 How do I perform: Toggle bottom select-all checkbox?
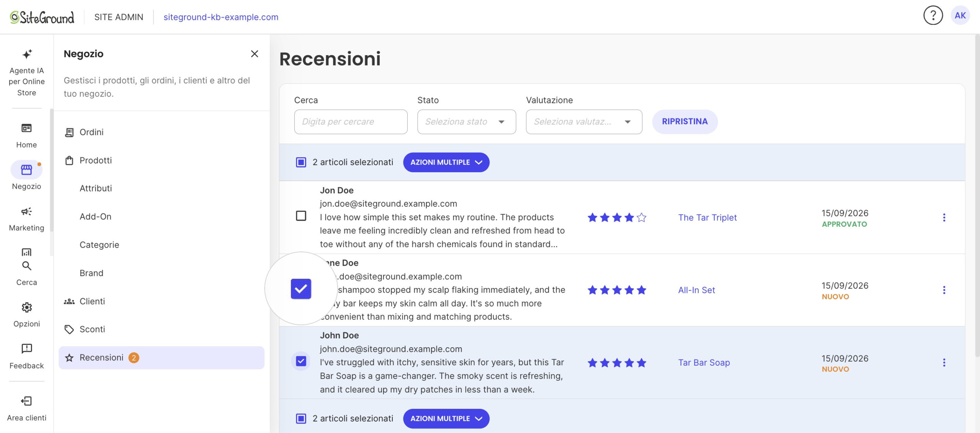click(301, 418)
